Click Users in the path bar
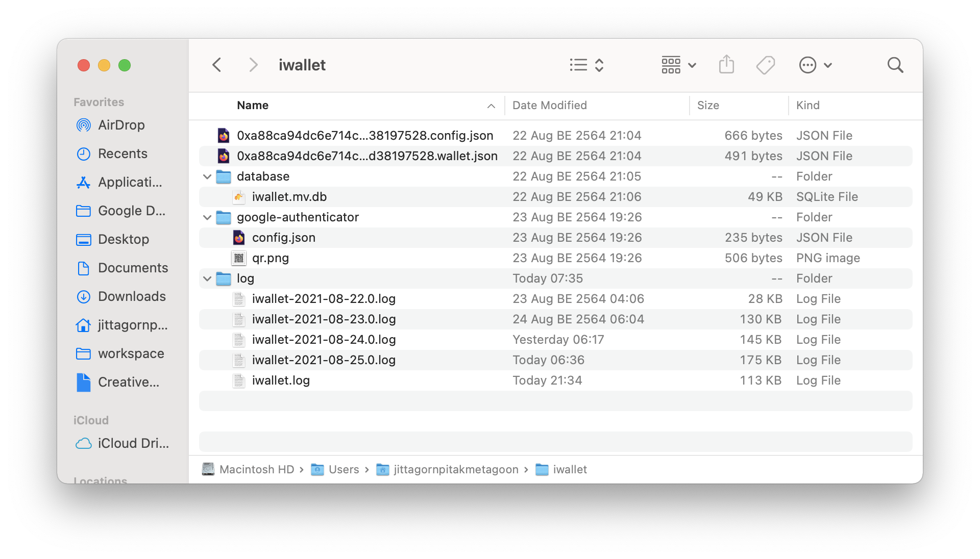This screenshot has height=559, width=980. tap(335, 469)
